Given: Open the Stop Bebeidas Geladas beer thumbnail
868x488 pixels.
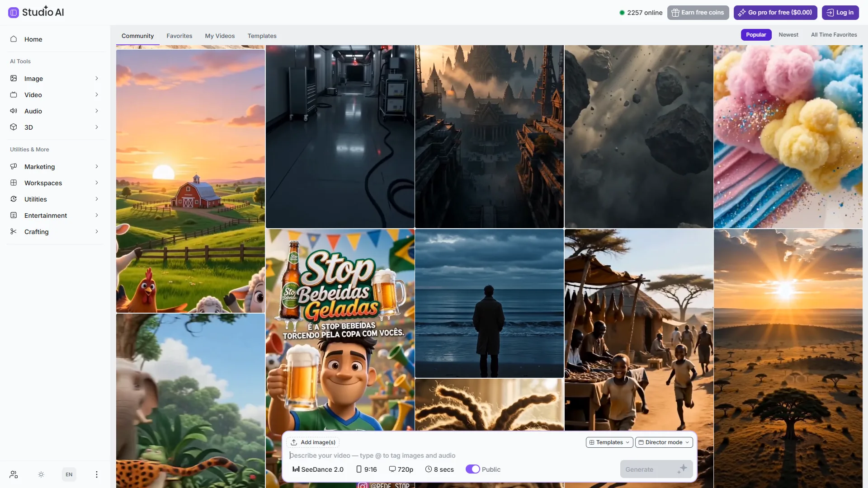Looking at the screenshot, I should (x=340, y=330).
